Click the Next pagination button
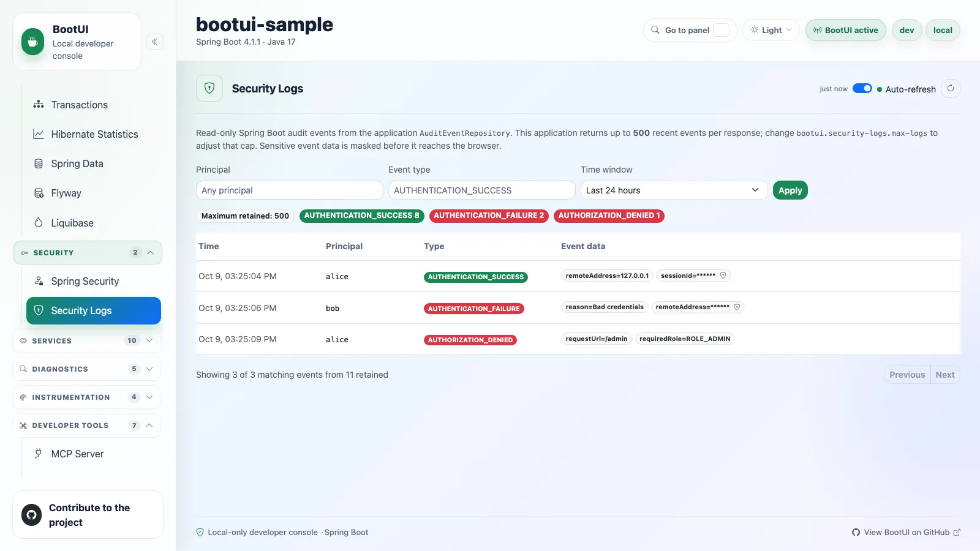This screenshot has width=980, height=551. point(945,375)
